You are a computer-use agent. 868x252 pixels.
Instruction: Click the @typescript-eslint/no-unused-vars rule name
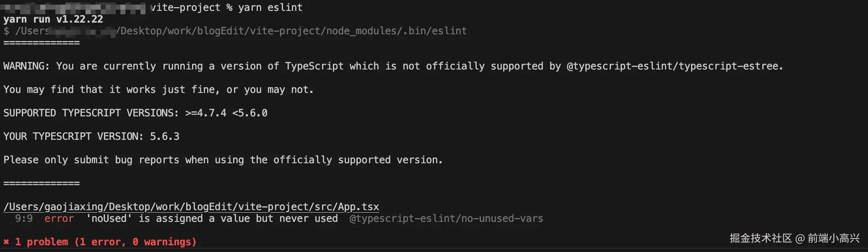[x=446, y=219]
